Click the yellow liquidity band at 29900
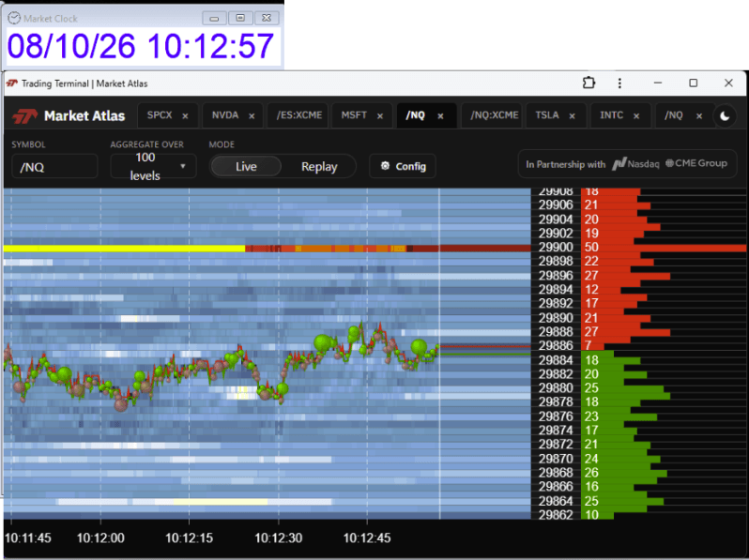Image resolution: width=749 pixels, height=560 pixels. coord(124,249)
